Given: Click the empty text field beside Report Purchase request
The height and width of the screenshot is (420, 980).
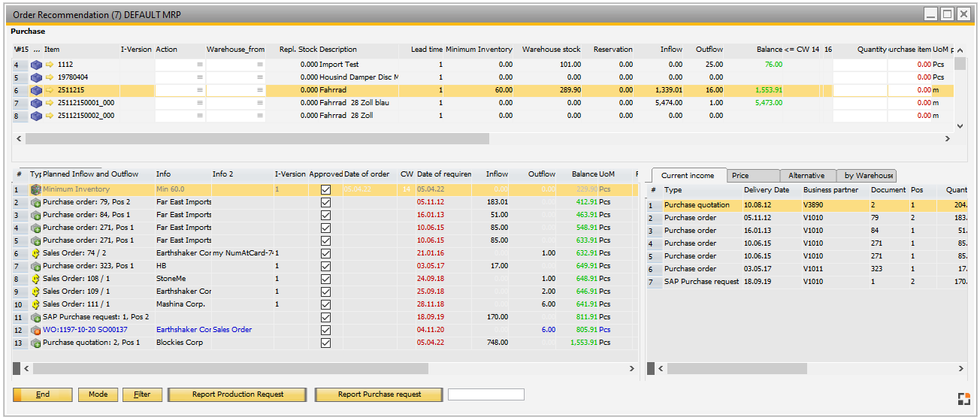Looking at the screenshot, I should tap(485, 394).
